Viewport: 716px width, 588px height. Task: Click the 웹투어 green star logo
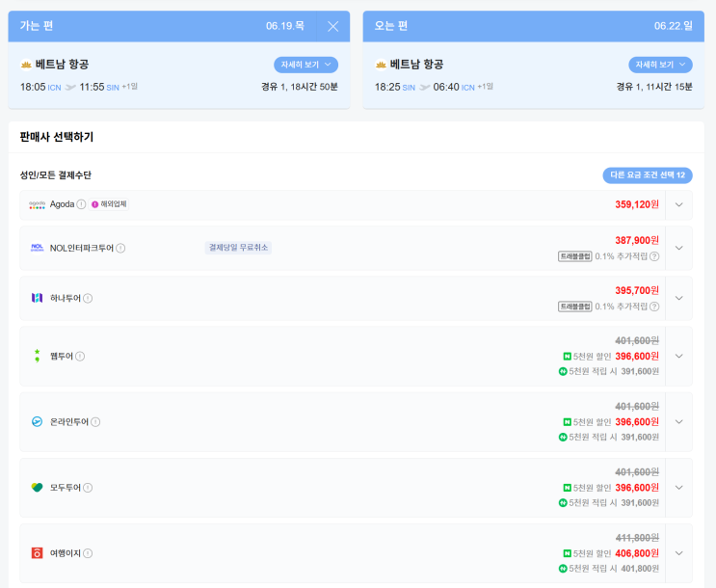[x=37, y=356]
